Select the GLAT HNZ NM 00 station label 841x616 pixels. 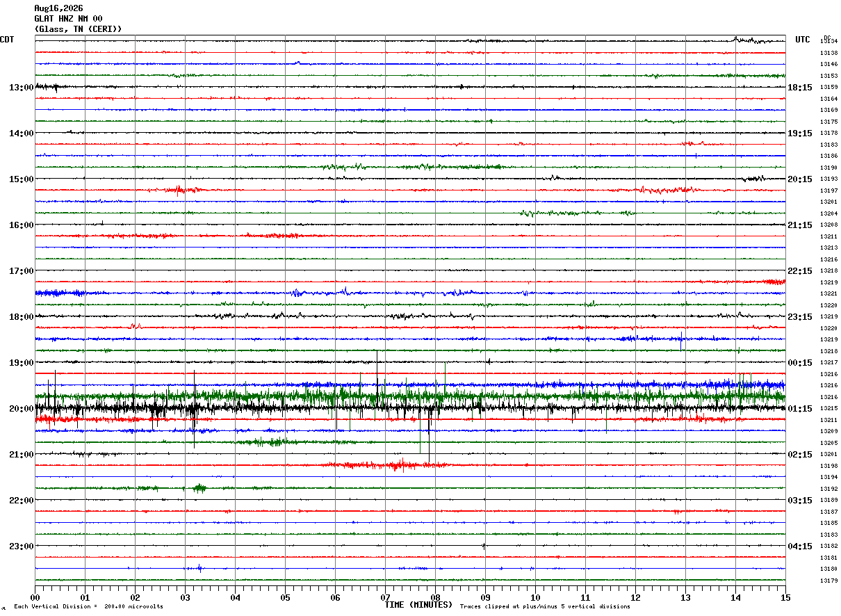pos(69,19)
